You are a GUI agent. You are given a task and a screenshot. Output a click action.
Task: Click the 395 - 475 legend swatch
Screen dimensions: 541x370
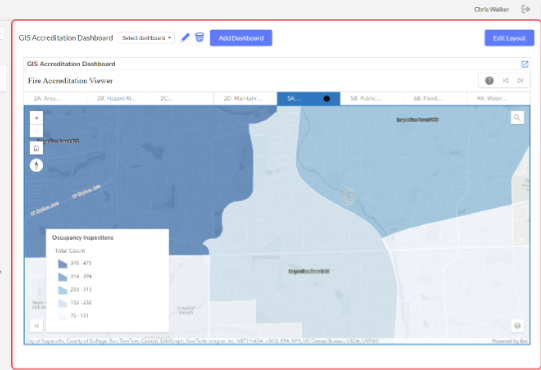[62, 264]
